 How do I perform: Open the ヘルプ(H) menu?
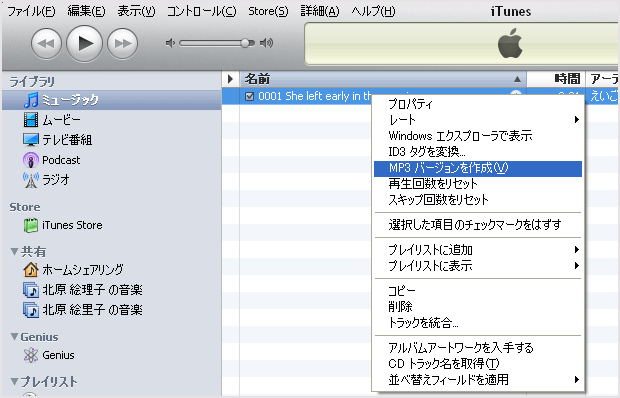pyautogui.click(x=373, y=11)
